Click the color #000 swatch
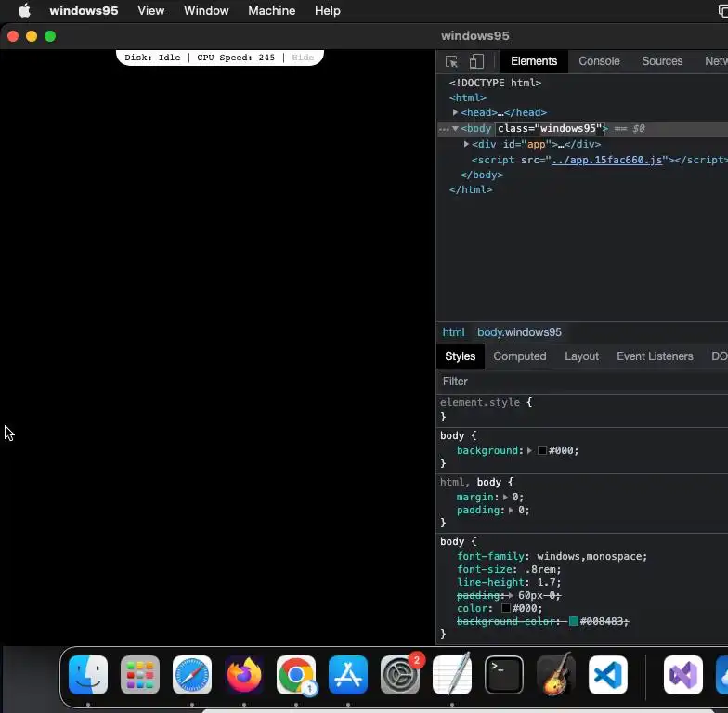Screen dimensions: 728x713 505,609
